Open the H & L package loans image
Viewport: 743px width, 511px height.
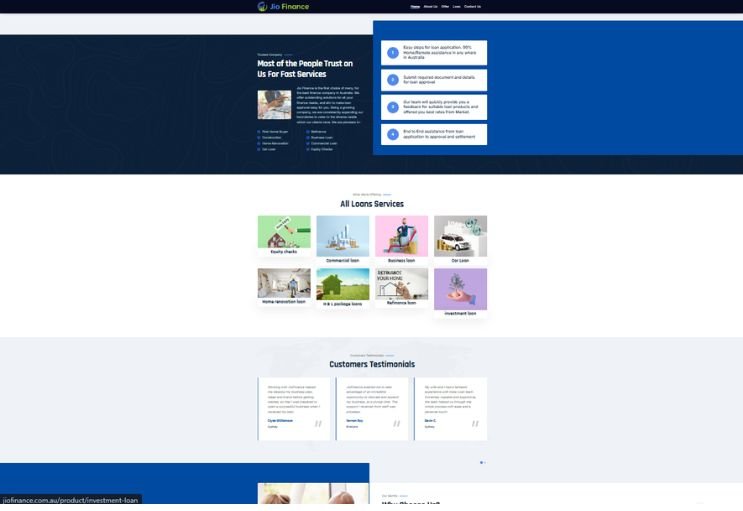coord(343,284)
